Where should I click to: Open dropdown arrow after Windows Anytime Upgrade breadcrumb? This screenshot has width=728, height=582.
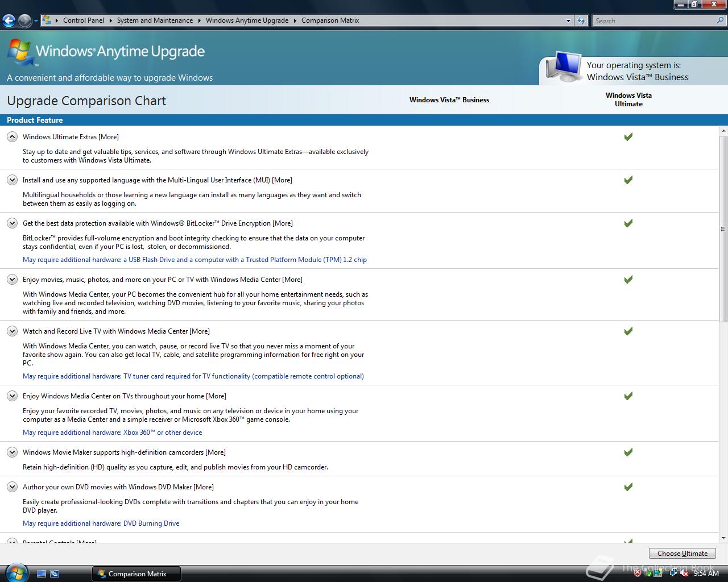[x=295, y=20]
